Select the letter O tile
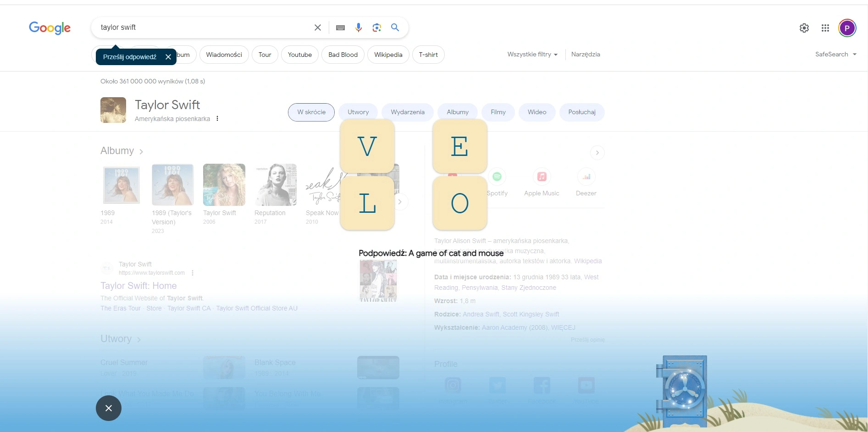 coord(460,203)
